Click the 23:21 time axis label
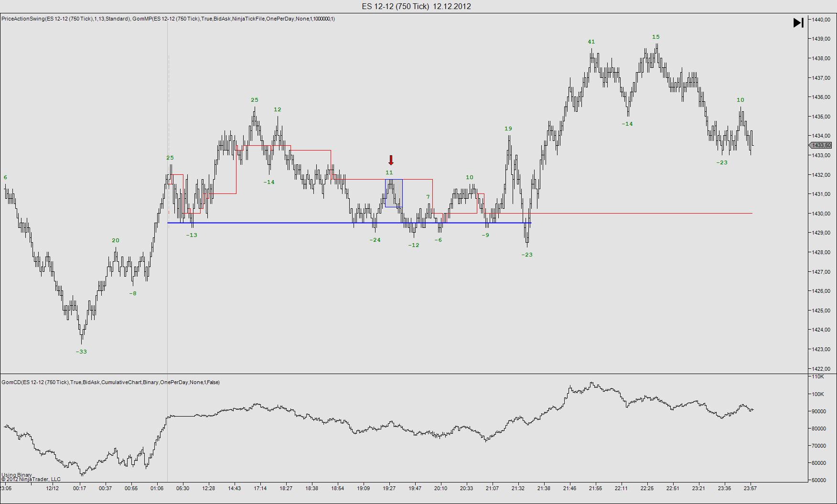Image resolution: width=837 pixels, height=504 pixels. (x=698, y=488)
